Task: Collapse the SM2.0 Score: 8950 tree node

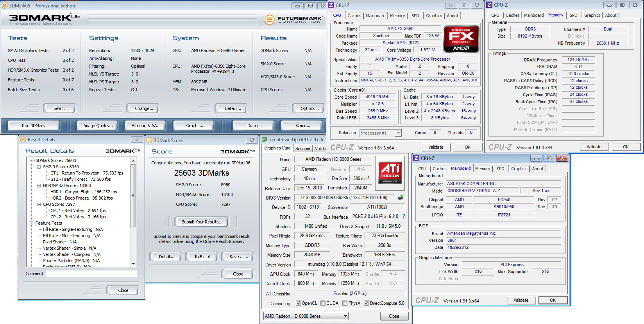Action: (39, 167)
